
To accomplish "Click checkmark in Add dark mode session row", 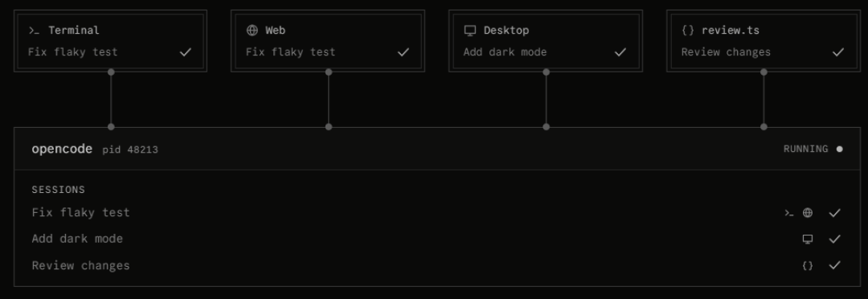I will (x=834, y=240).
